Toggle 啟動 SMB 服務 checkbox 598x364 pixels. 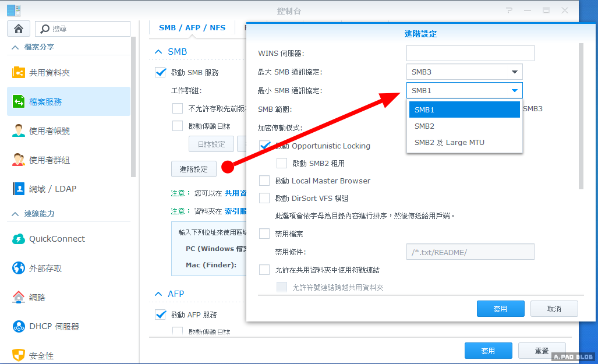coord(161,73)
